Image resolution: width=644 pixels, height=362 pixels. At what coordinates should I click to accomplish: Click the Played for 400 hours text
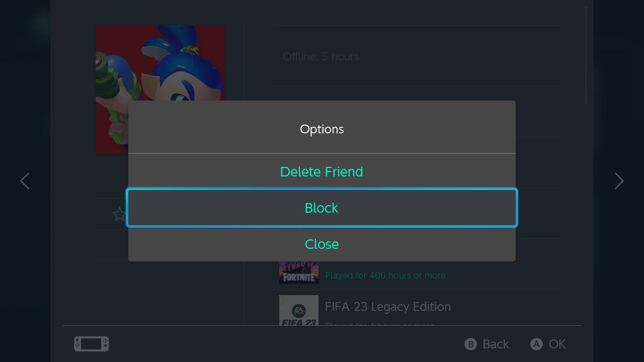tap(385, 276)
